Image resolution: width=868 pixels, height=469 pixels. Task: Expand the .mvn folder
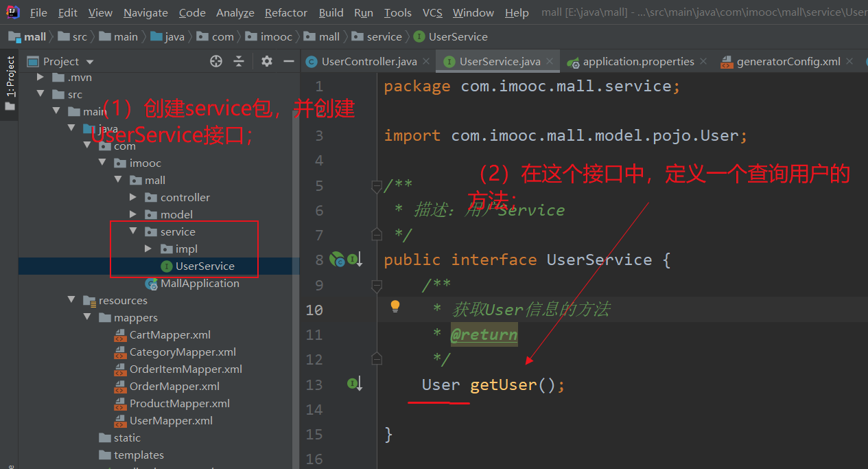(40, 78)
